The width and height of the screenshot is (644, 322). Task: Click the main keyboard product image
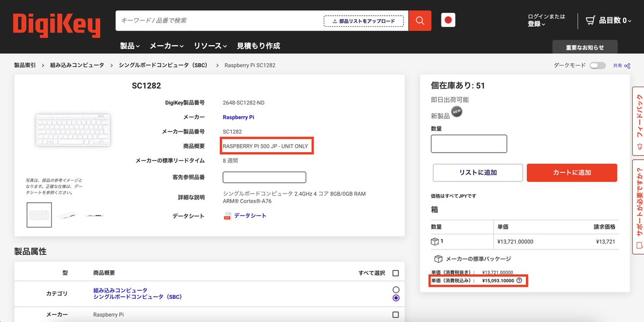tap(73, 130)
